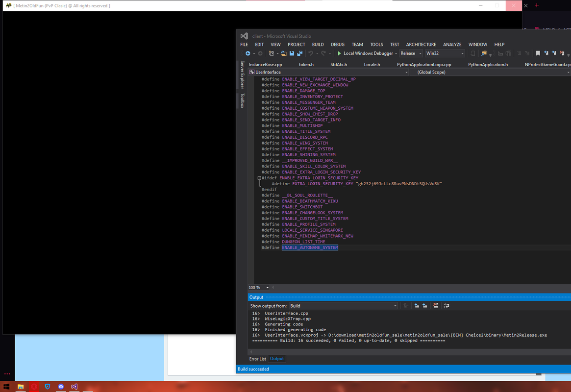Click the Save All icon
This screenshot has height=392, width=571.
pos(299,53)
